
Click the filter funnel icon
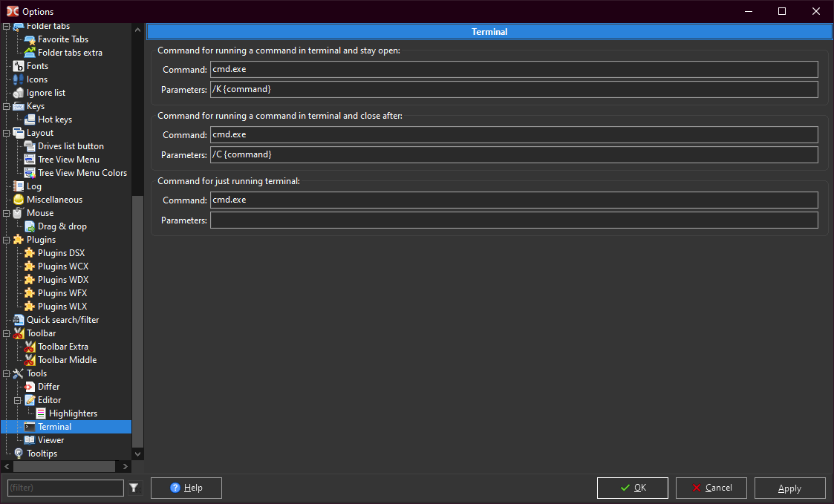[x=134, y=488]
